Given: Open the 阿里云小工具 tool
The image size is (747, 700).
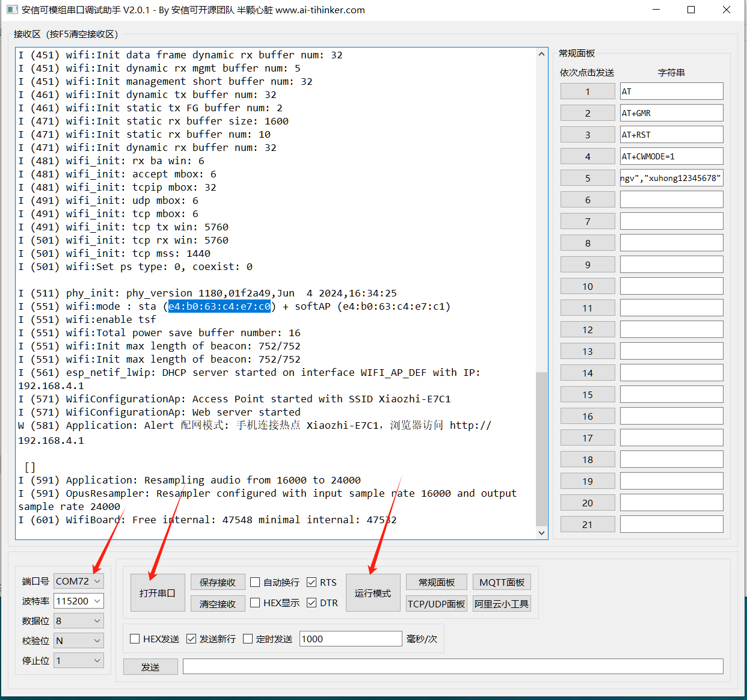Looking at the screenshot, I should point(502,604).
